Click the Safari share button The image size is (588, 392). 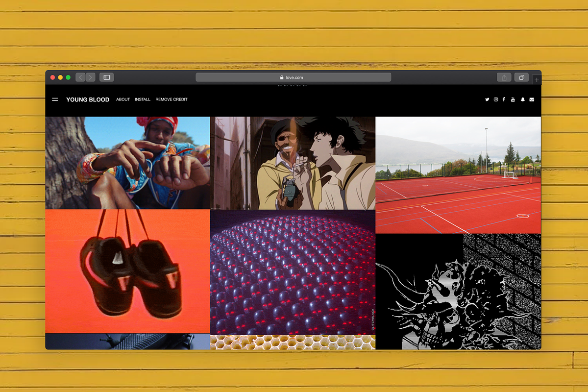504,77
